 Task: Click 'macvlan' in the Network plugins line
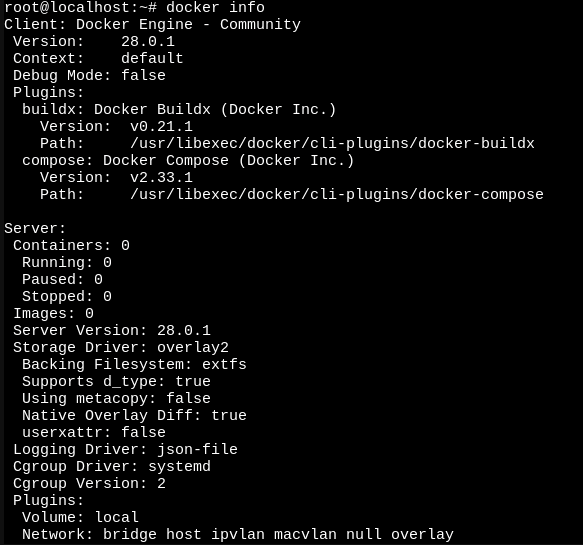305,535
